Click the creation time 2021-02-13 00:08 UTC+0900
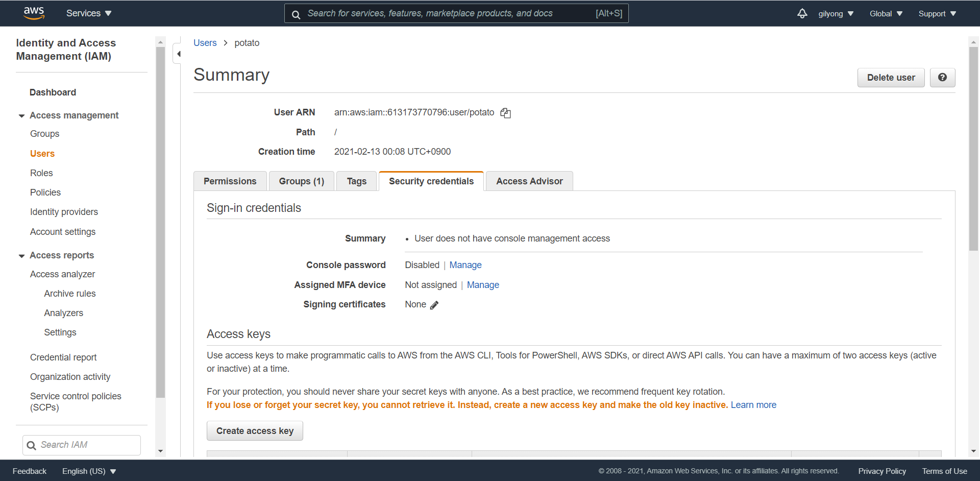Screen dimensions: 980x481 (392, 152)
